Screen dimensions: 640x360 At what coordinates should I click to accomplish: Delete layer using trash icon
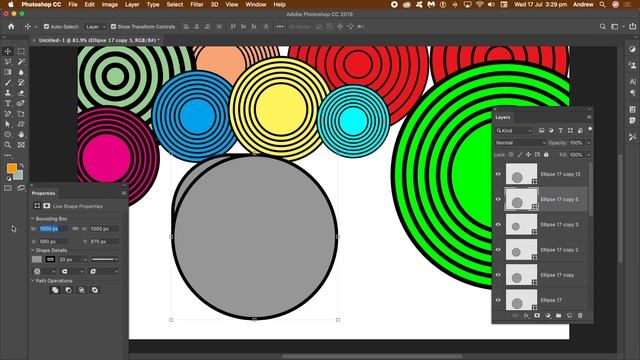pyautogui.click(x=580, y=316)
